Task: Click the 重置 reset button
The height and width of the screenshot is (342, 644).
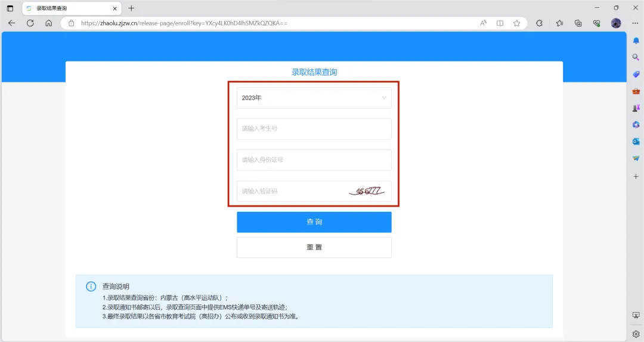Action: (314, 248)
